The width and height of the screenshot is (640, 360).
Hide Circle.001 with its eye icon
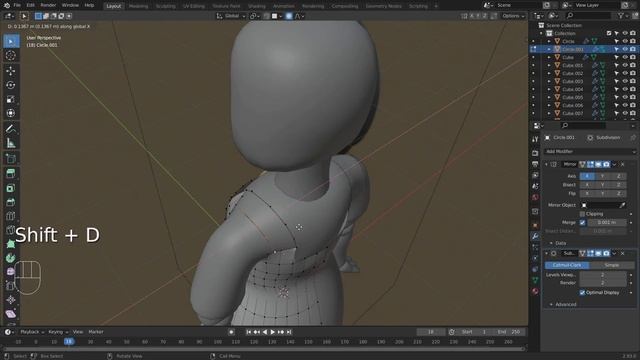pos(625,49)
